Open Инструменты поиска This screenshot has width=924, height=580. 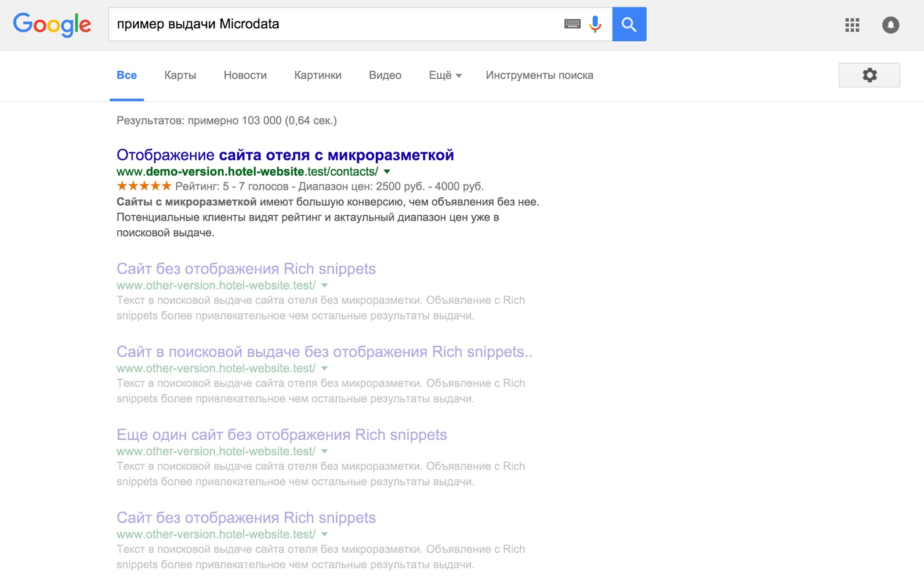pos(539,75)
